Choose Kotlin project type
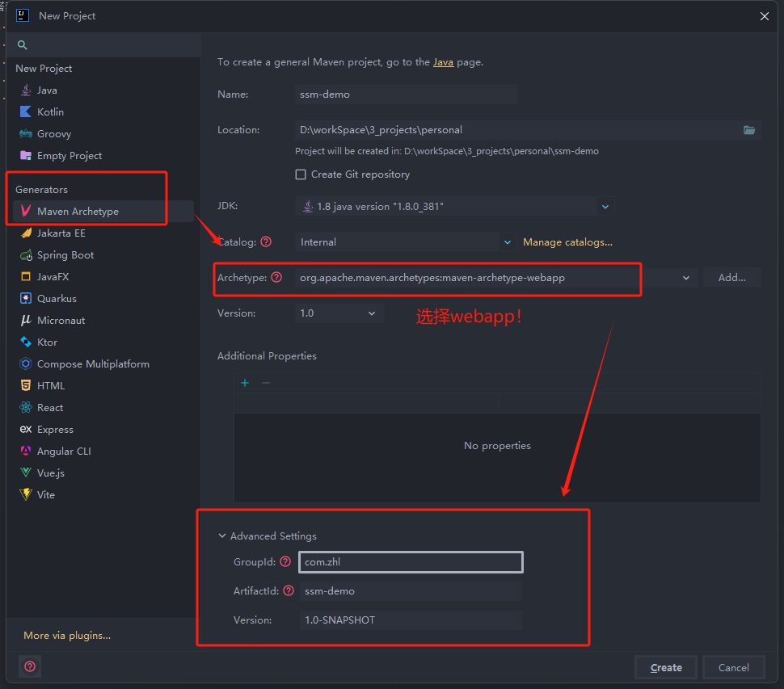 coord(50,112)
